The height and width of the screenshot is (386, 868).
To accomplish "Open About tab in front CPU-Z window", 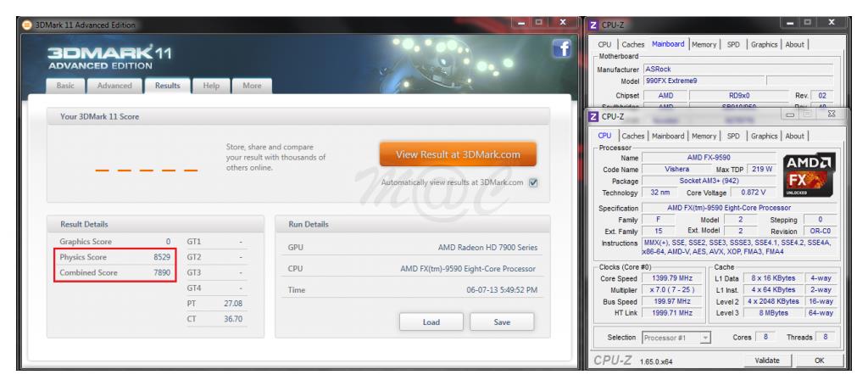I will tap(794, 136).
